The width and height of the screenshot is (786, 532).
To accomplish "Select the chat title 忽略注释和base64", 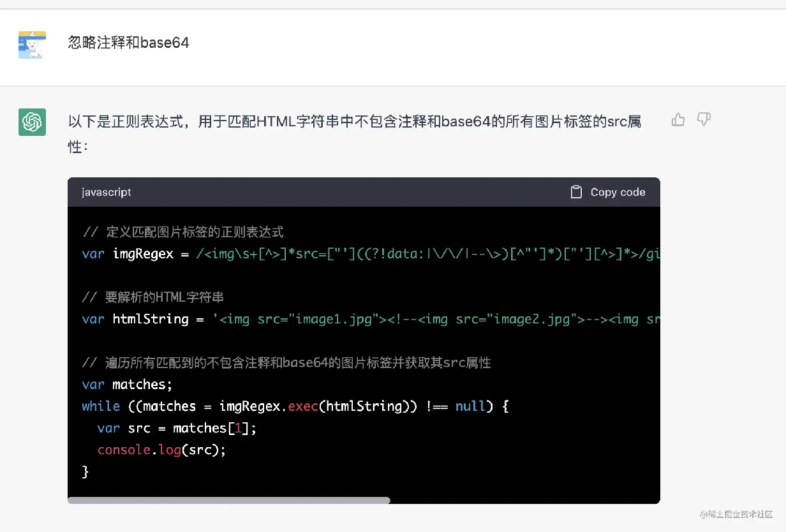I will (x=128, y=43).
